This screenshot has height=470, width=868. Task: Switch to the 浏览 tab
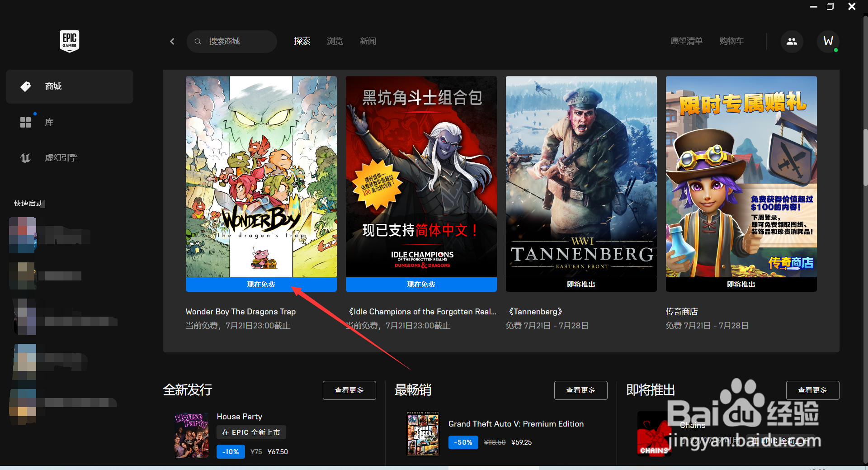click(x=335, y=42)
